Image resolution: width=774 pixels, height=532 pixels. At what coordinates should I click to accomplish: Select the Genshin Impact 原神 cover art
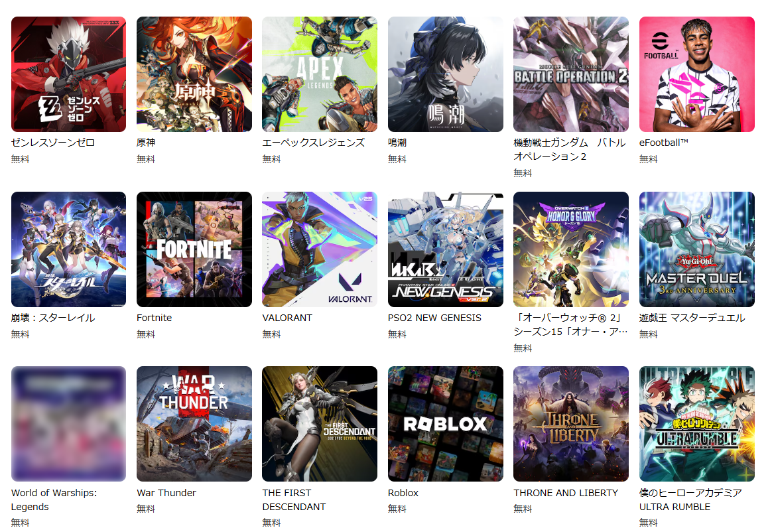(194, 74)
